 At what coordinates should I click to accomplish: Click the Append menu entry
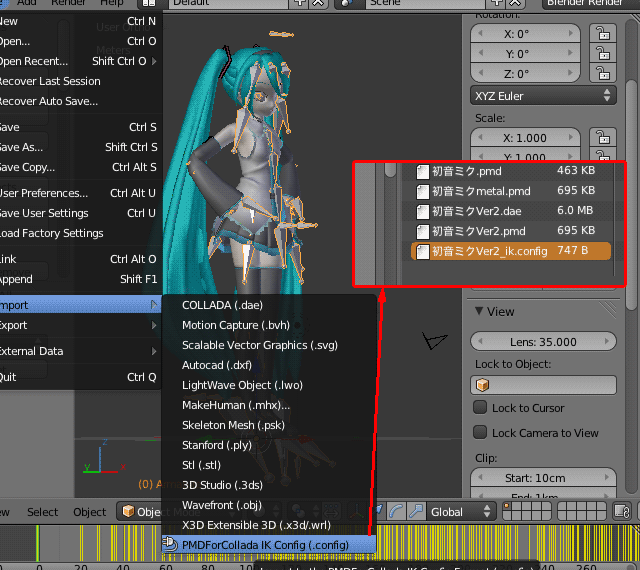pos(80,279)
